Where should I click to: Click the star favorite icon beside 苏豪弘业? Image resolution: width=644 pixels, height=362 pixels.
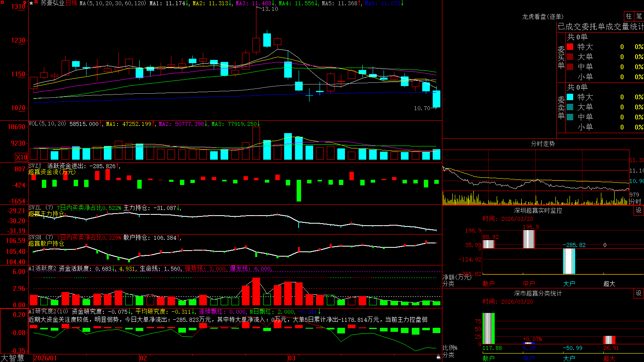pyautogui.click(x=31, y=3)
